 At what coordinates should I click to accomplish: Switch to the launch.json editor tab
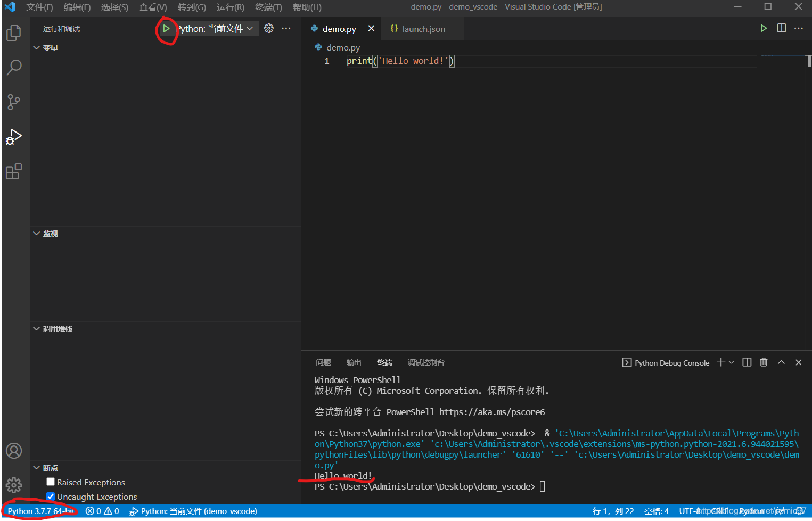(423, 29)
